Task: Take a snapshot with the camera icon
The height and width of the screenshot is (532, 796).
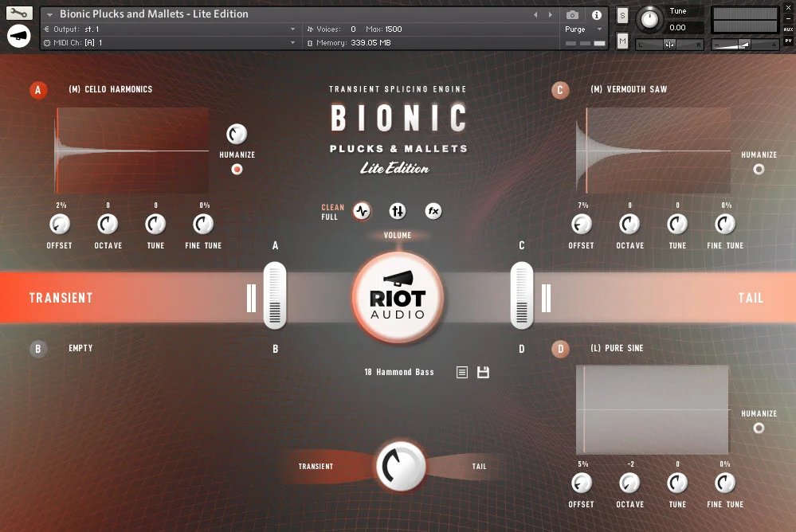Action: (x=572, y=15)
